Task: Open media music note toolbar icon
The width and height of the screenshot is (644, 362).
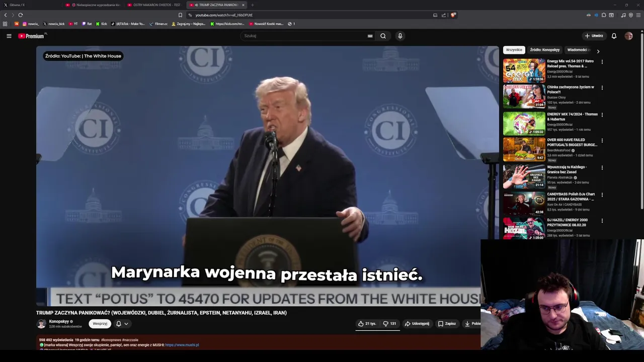Action: tap(623, 15)
